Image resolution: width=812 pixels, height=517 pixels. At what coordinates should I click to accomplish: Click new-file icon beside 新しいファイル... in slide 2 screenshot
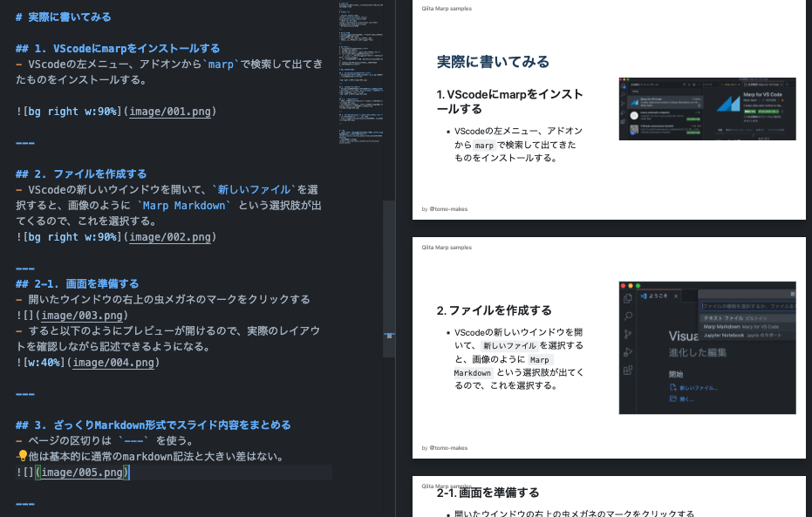pos(673,387)
